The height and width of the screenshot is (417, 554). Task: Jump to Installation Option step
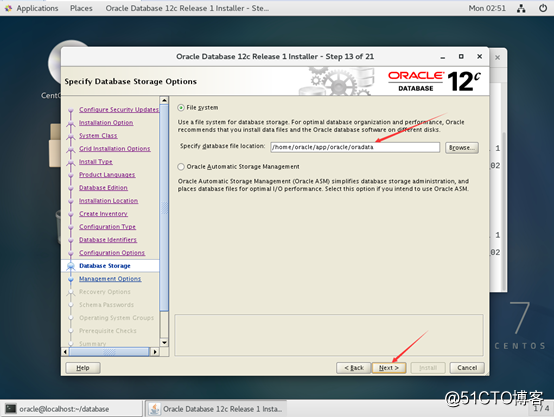pos(106,123)
